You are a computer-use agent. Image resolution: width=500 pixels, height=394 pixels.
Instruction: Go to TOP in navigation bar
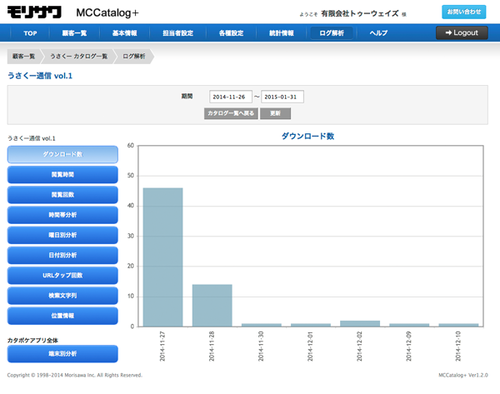30,33
